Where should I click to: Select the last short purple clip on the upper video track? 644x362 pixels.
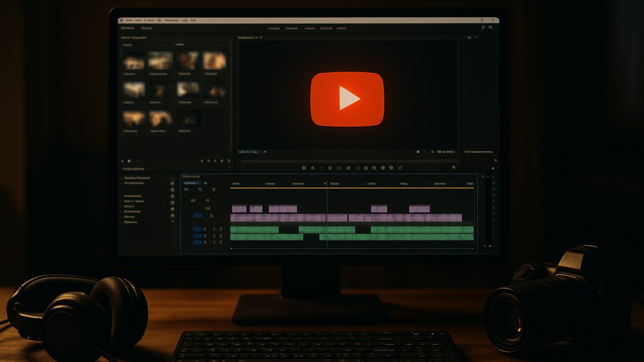tap(419, 209)
